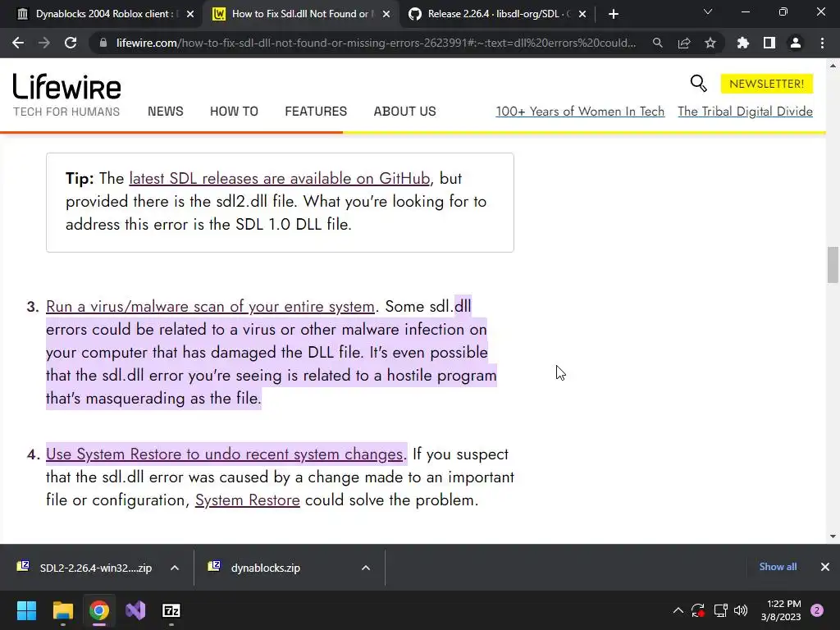Click the scrollbar down arrow
This screenshot has height=630, width=840.
833,536
